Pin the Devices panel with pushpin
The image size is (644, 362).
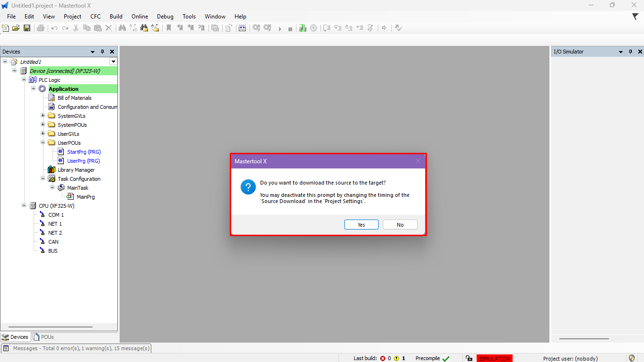pyautogui.click(x=102, y=52)
